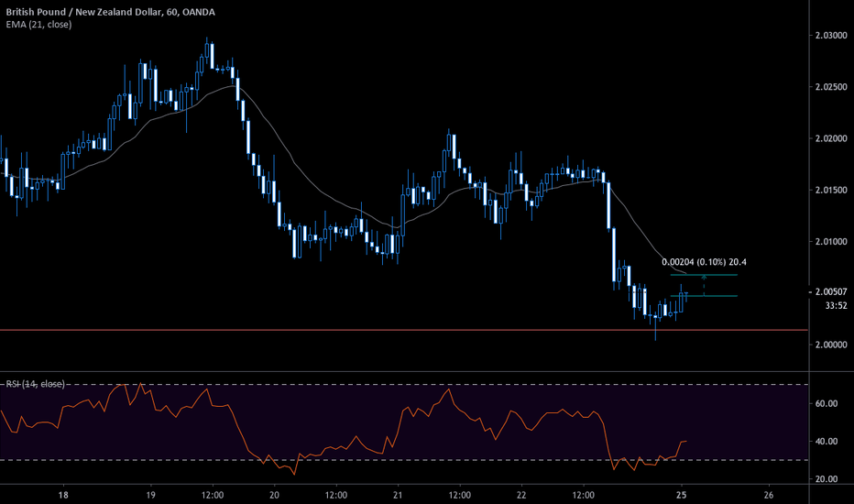Select the red horizontal support line
The height and width of the screenshot is (504, 854).
[x=367, y=330]
